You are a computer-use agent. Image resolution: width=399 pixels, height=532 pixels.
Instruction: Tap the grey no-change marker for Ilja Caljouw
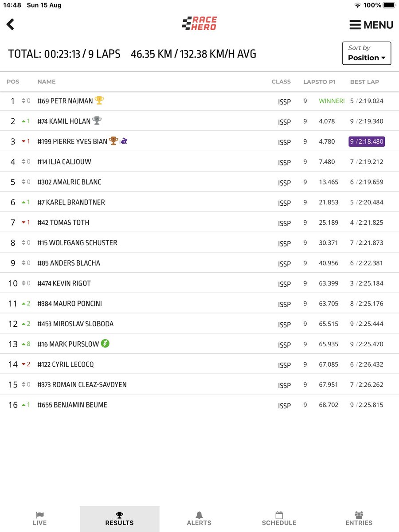click(26, 162)
